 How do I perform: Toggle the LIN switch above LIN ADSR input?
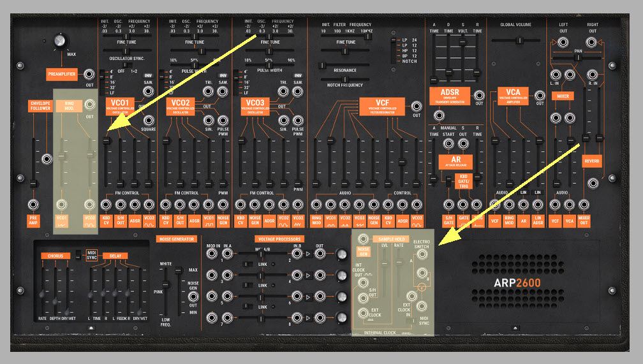(x=538, y=193)
